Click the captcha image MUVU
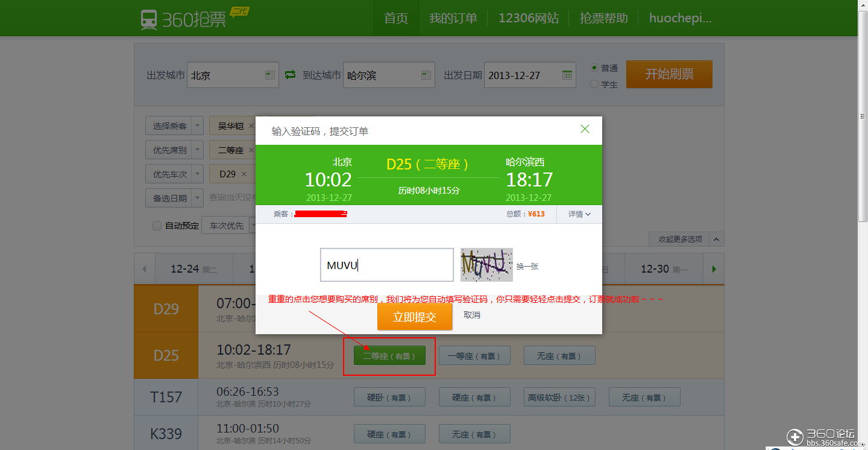This screenshot has height=450, width=868. click(486, 265)
